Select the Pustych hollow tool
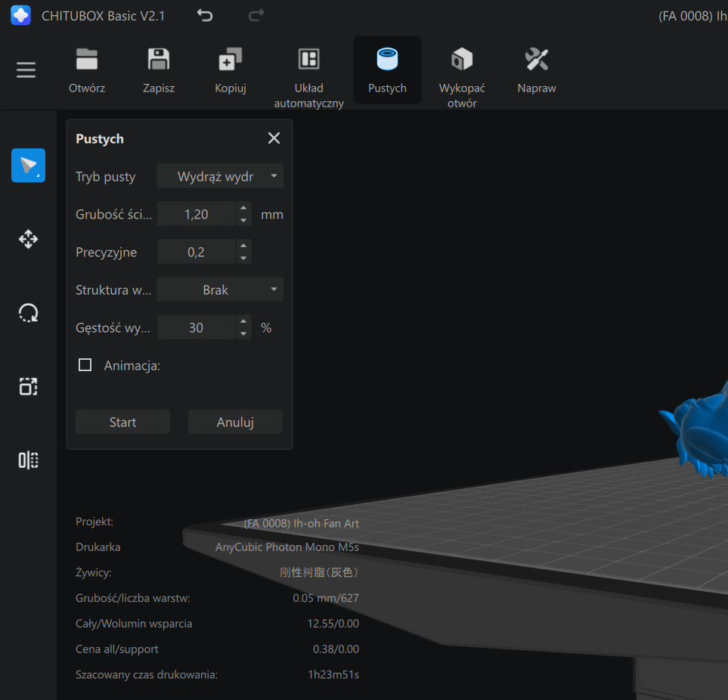Screen dimensions: 728x700 click(387, 70)
